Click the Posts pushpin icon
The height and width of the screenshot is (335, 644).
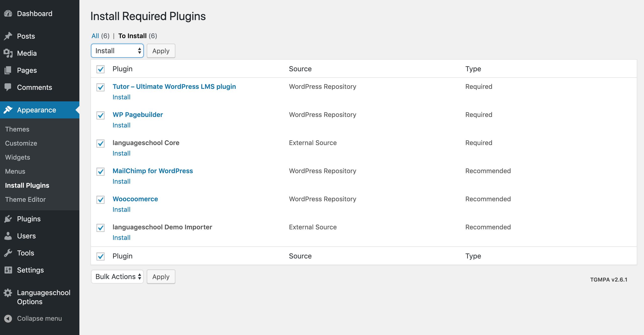tap(8, 36)
